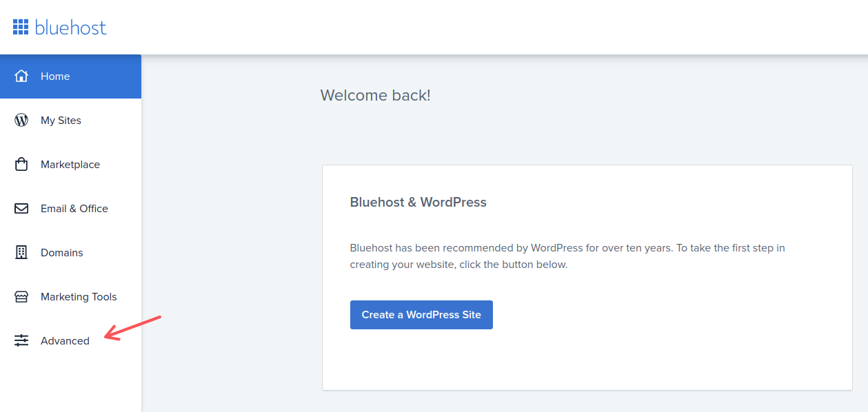Select the Home house icon
Screen dimensions: 868x412
21,76
